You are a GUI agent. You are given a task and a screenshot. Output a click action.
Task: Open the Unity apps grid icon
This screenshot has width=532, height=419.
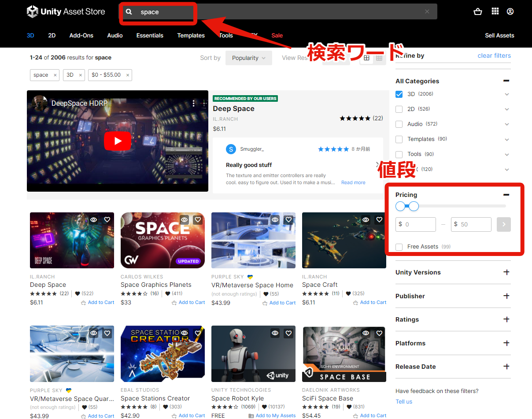(494, 11)
